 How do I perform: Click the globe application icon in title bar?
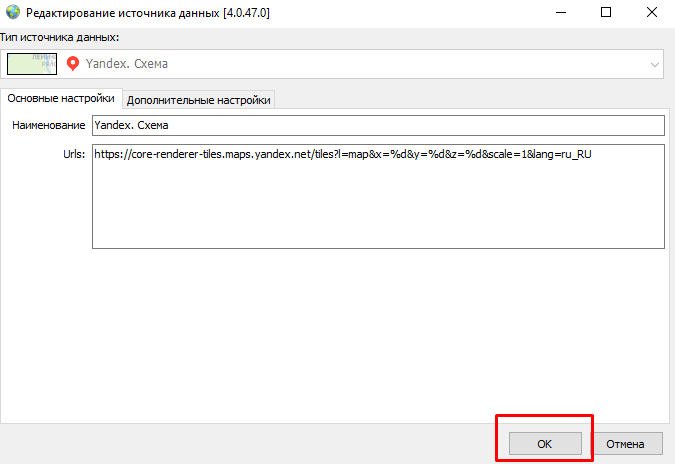pos(13,12)
